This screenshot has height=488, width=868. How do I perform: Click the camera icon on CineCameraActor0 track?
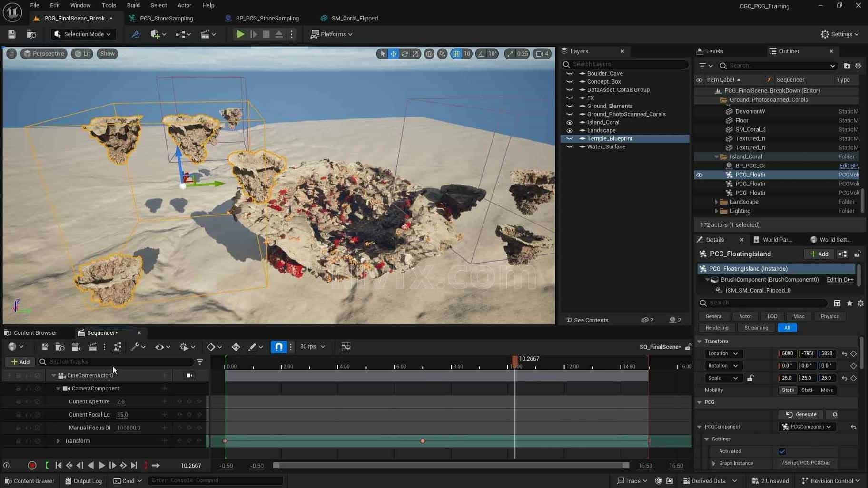point(189,375)
